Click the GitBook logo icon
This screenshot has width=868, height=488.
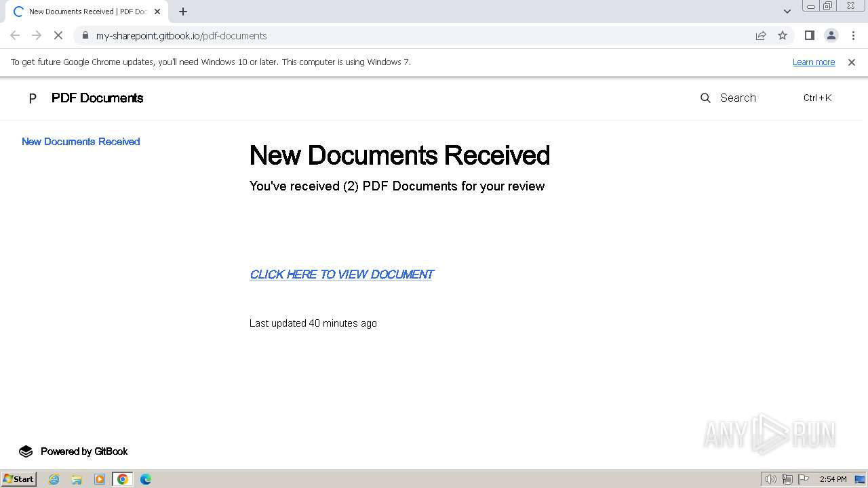(x=26, y=451)
